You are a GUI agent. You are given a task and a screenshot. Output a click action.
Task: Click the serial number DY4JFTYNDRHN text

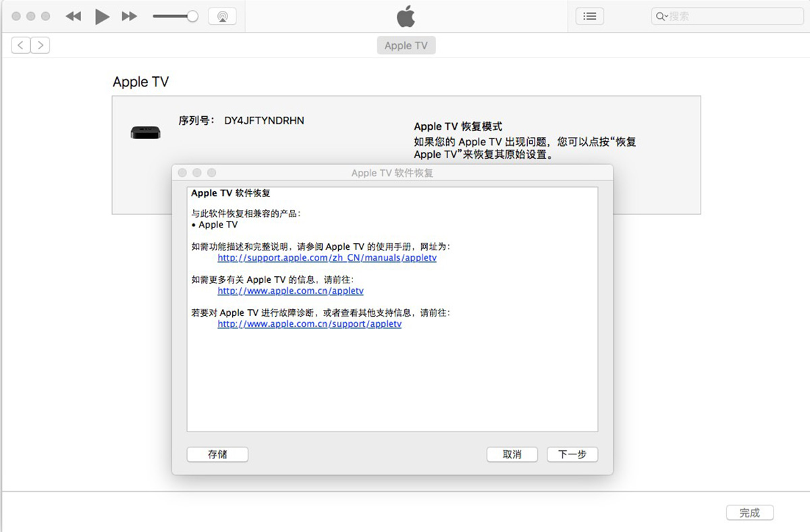264,121
